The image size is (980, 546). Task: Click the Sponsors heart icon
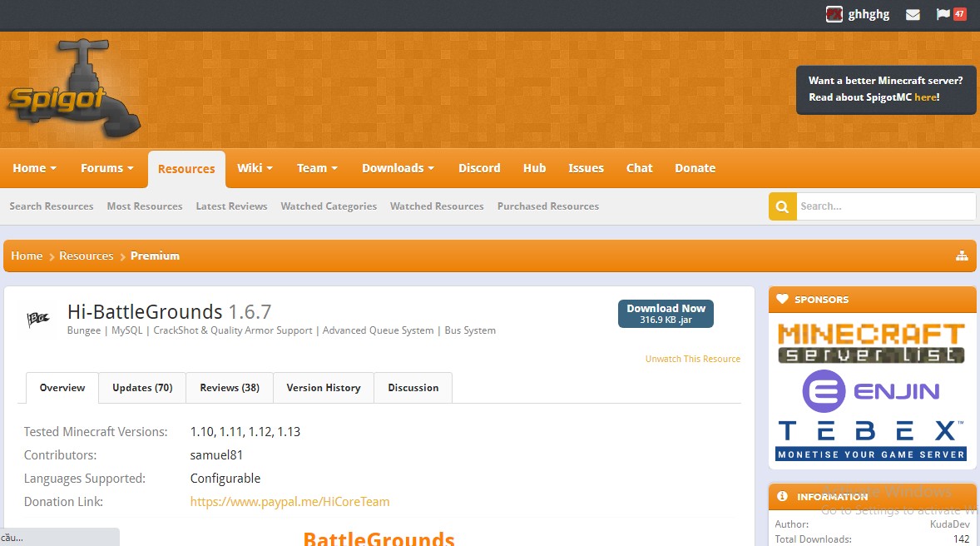click(782, 299)
